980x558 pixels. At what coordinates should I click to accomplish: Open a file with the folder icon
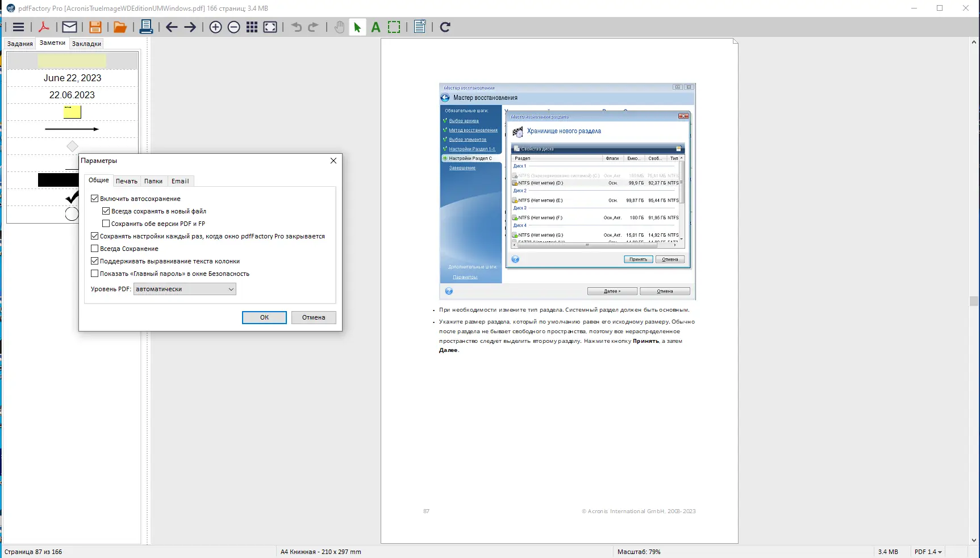[x=120, y=27]
